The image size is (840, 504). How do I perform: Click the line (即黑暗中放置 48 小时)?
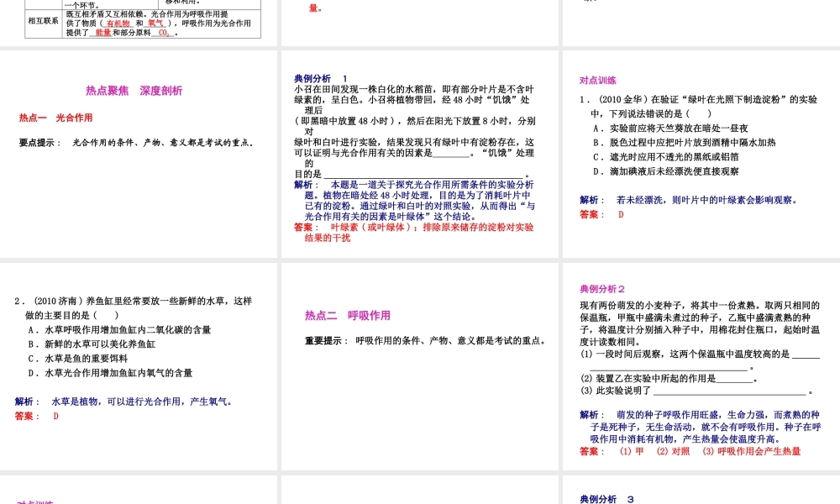[414, 121]
